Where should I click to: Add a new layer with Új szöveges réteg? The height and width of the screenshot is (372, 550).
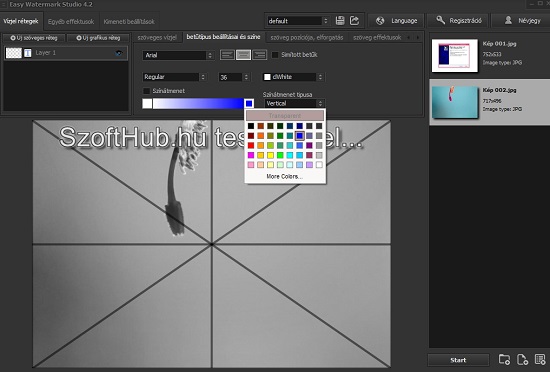point(34,38)
